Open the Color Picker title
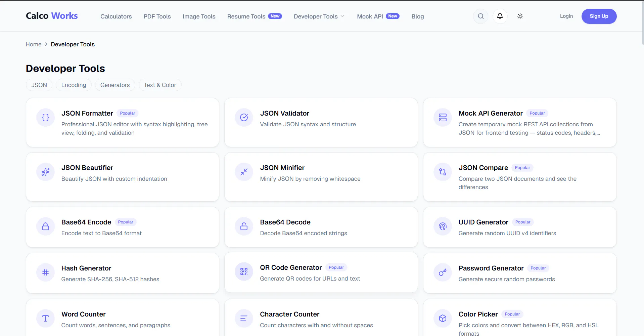Image resolution: width=644 pixels, height=336 pixels. [478, 314]
